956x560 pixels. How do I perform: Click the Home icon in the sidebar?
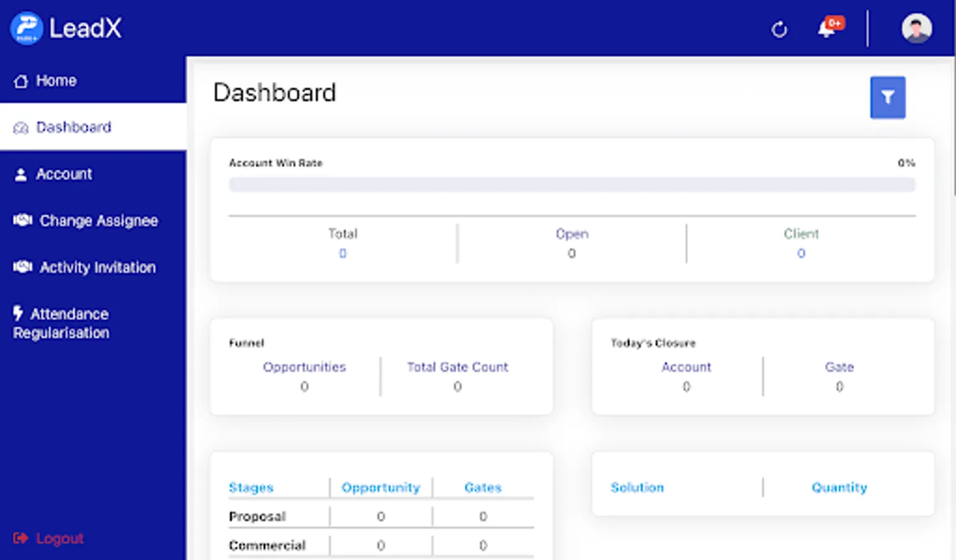pyautogui.click(x=21, y=80)
